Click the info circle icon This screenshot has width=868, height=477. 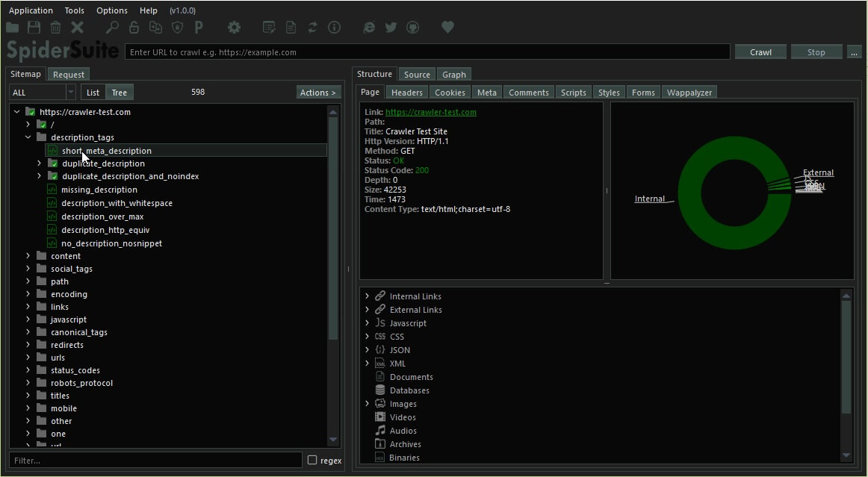click(x=335, y=27)
